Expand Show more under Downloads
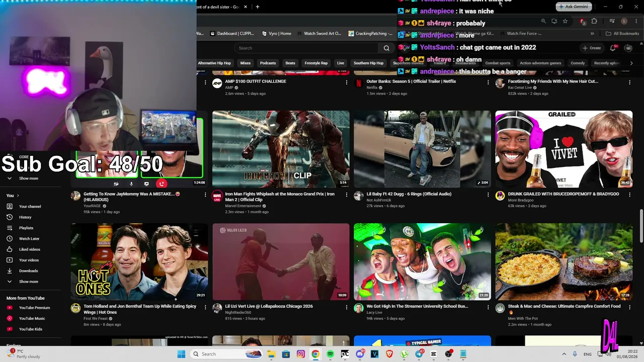 (29, 282)
